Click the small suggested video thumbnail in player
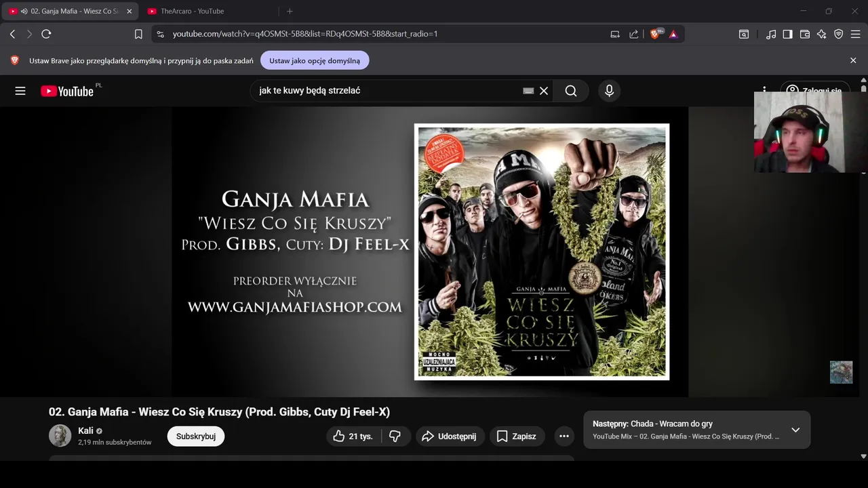The image size is (868, 488). (841, 372)
